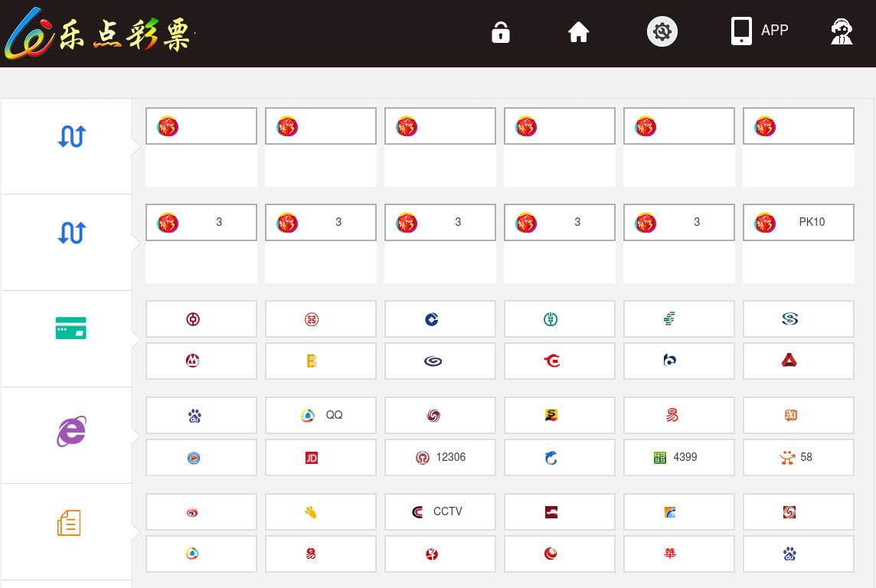Open the 12306 railway link

(440, 457)
